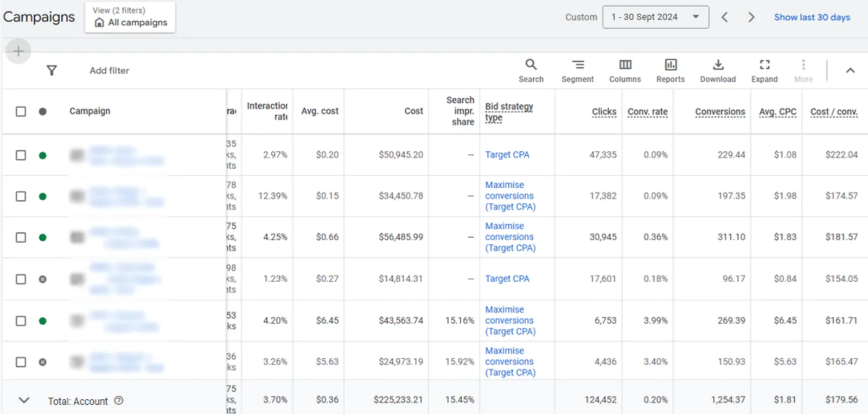Open the date range dropdown 1 - 30 Sept 2024
Viewport: 868px width, 414px height.
coord(655,17)
